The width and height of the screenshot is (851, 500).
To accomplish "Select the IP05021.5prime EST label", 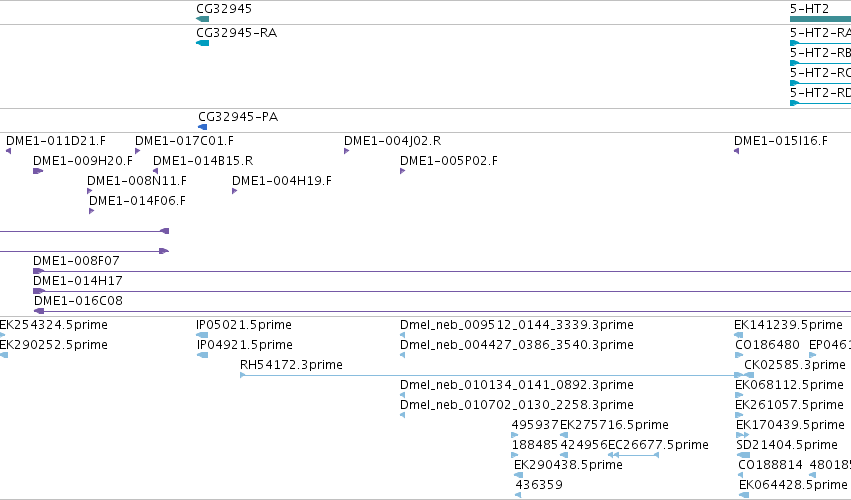I will (x=244, y=325).
